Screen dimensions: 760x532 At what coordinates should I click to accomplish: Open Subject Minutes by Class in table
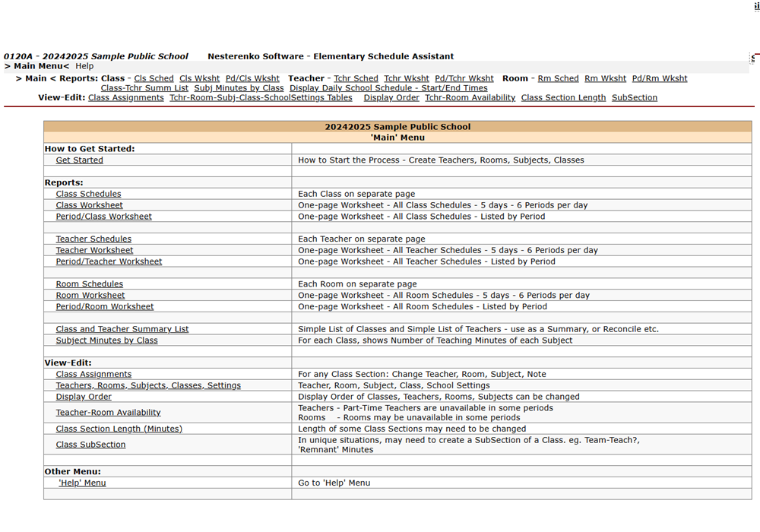[106, 340]
